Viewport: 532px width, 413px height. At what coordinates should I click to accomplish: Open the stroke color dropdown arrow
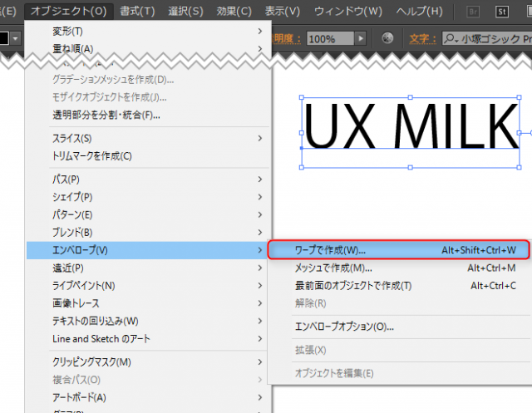coord(16,38)
